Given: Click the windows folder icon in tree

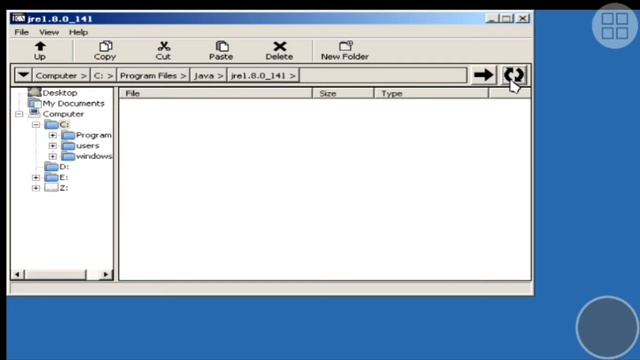Looking at the screenshot, I should point(68,156).
